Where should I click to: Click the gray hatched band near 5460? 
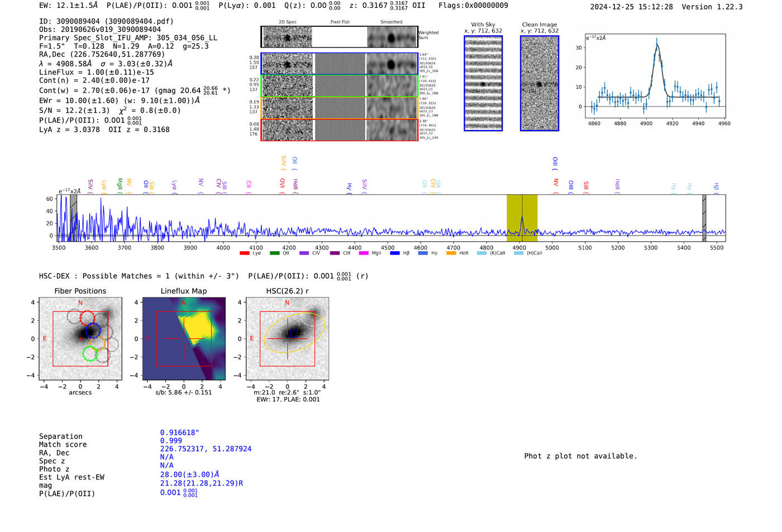704,218
